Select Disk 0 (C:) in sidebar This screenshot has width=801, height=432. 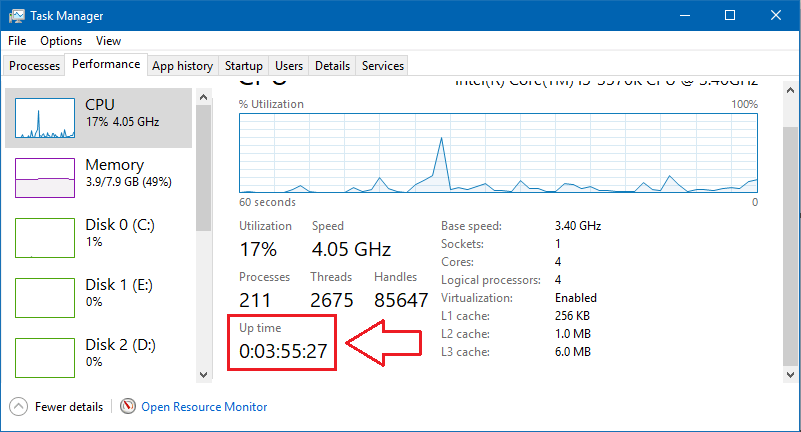99,237
